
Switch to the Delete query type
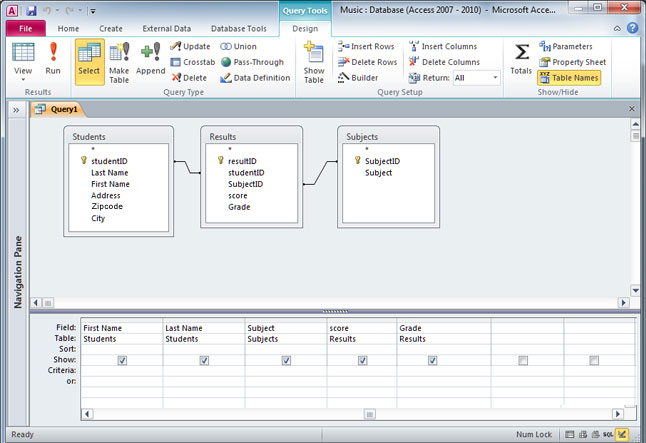click(189, 77)
